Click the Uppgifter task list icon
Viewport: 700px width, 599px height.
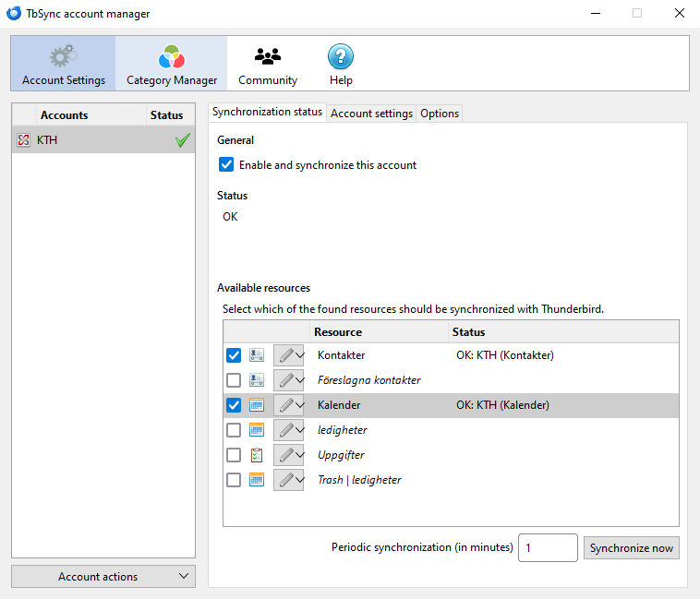(257, 455)
